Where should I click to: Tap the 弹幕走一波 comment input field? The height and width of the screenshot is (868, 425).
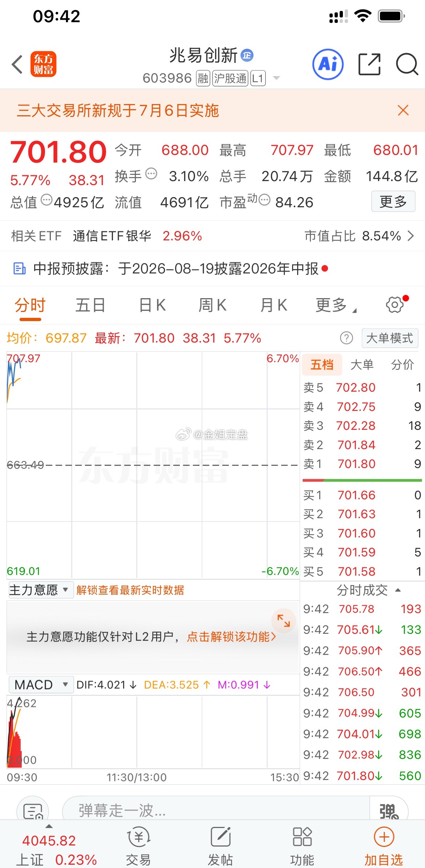point(216,810)
